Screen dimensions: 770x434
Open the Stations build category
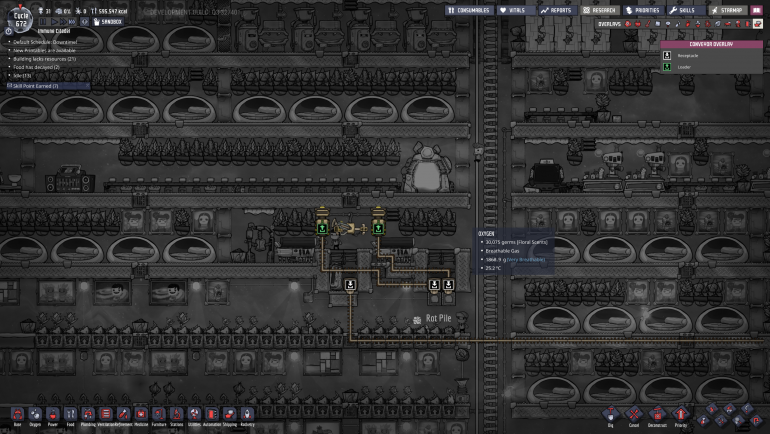(177, 415)
